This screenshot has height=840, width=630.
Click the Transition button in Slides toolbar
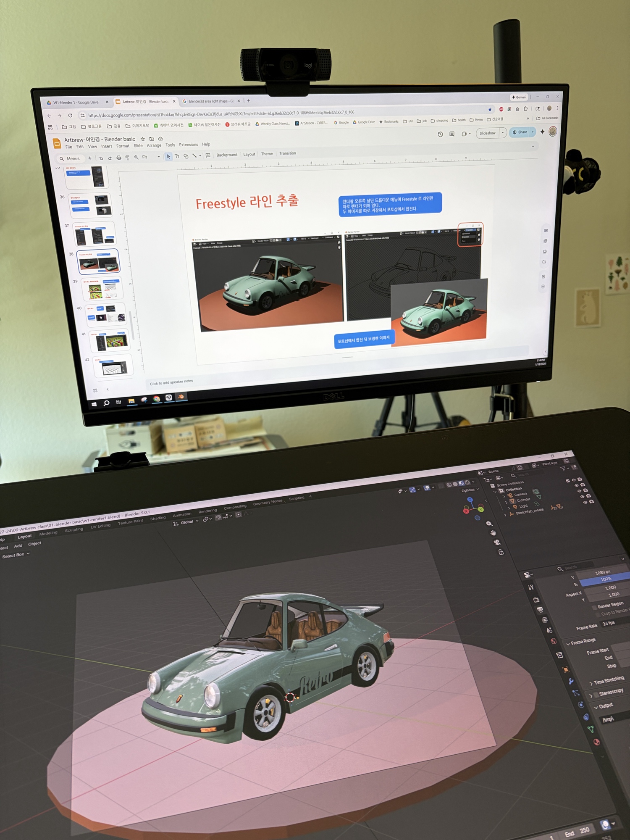(x=287, y=153)
